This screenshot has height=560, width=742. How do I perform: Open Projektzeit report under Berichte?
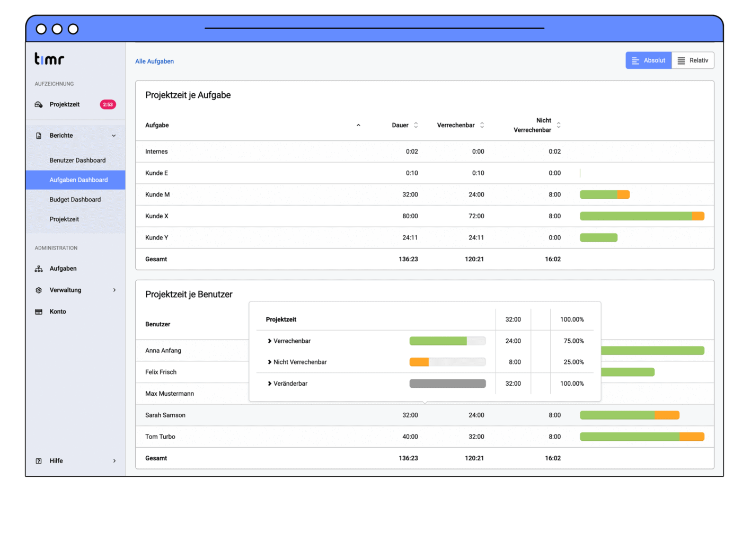pos(64,219)
